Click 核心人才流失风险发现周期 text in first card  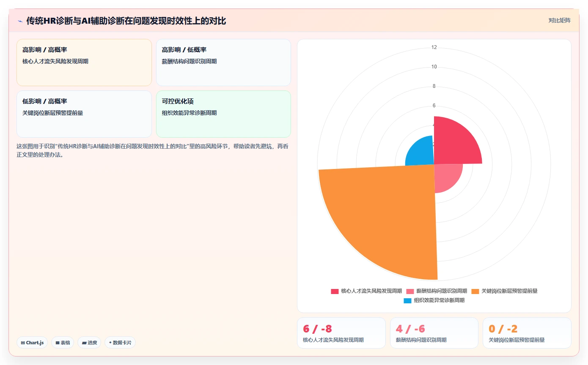55,61
